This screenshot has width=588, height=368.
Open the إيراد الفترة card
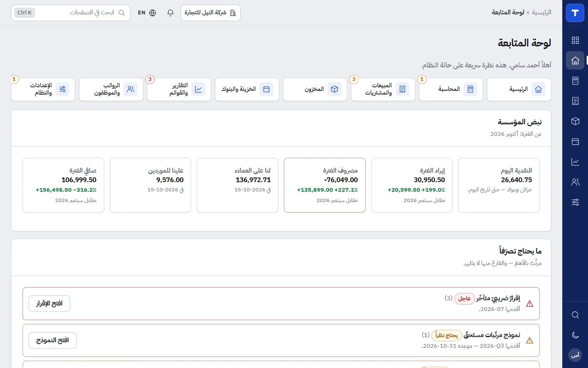pos(412,185)
